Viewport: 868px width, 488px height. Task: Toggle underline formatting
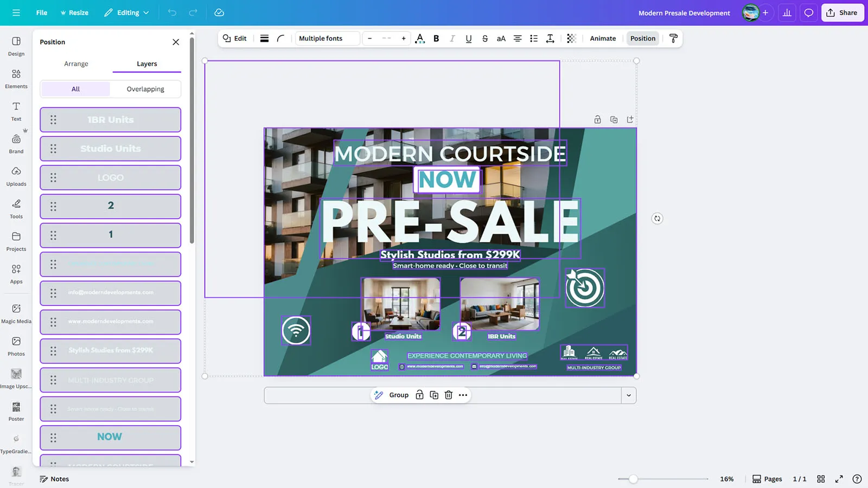click(x=469, y=38)
